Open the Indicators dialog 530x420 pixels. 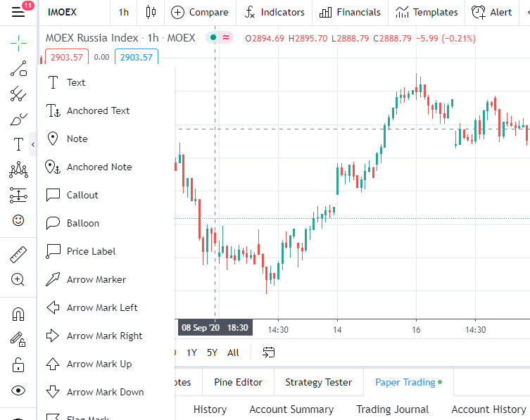click(x=274, y=12)
